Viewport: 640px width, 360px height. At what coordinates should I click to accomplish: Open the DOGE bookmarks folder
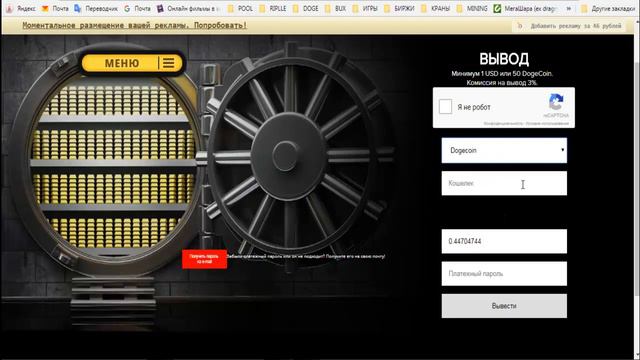point(305,8)
